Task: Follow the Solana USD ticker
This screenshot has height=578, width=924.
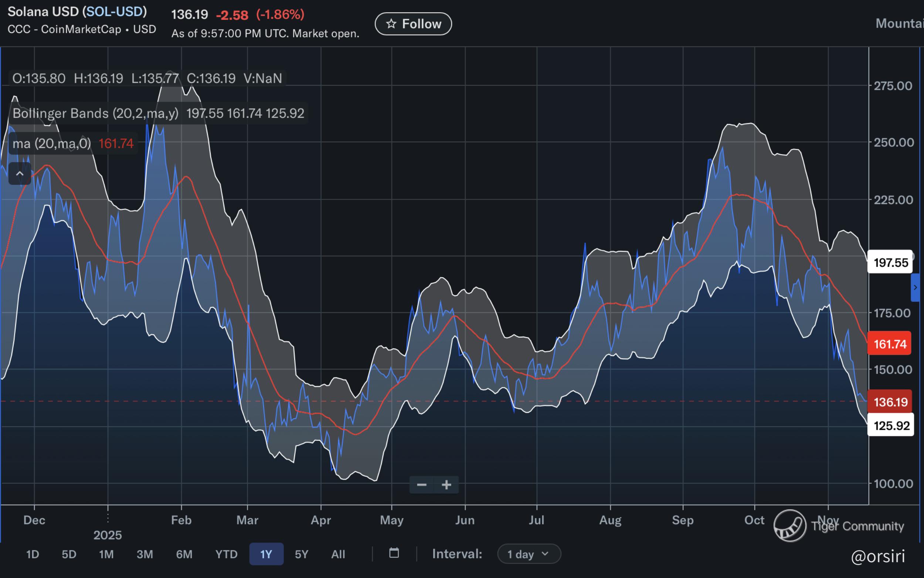Action: coord(413,24)
